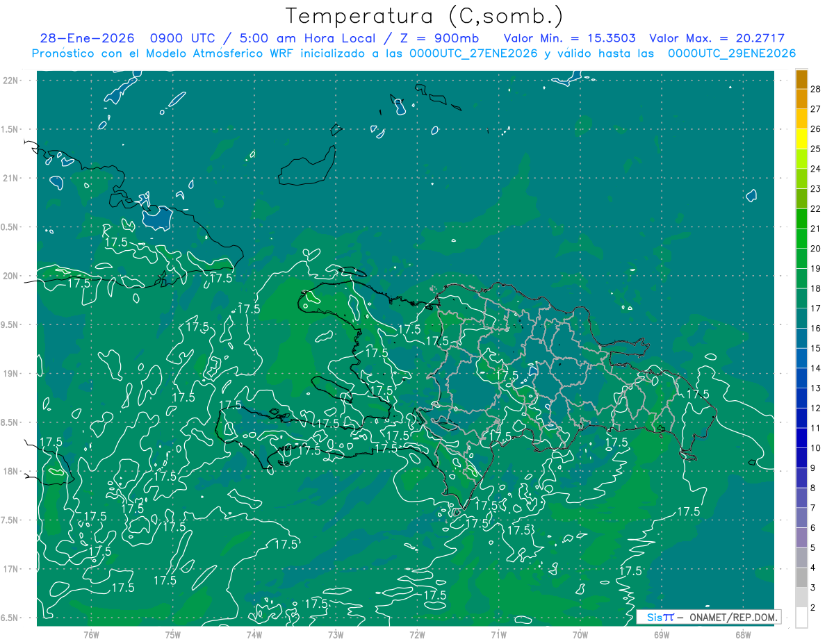Click the yellow legend swatch between 25 and 26
Viewport: 834px width, 644px height.
pos(801,138)
